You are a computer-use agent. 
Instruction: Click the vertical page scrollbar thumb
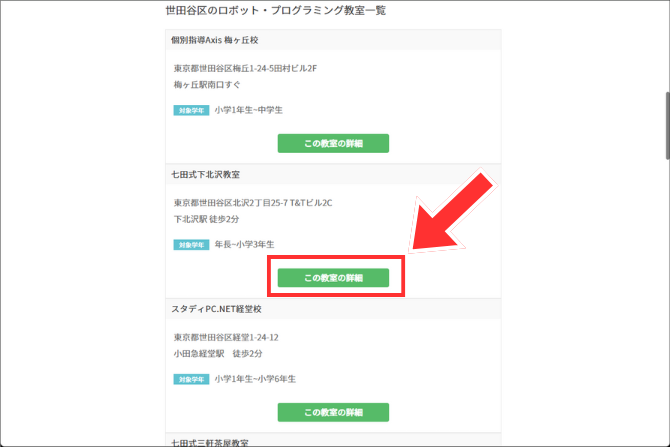pos(667,126)
